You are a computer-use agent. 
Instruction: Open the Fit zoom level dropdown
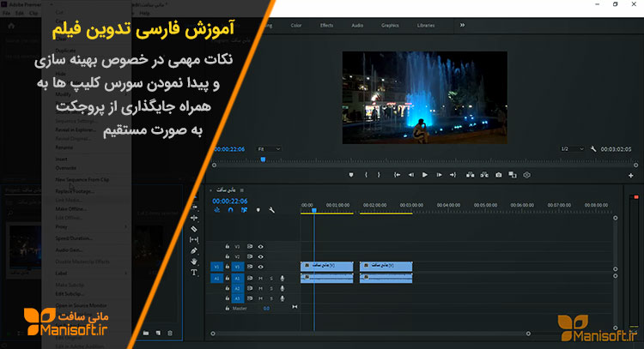coord(269,149)
